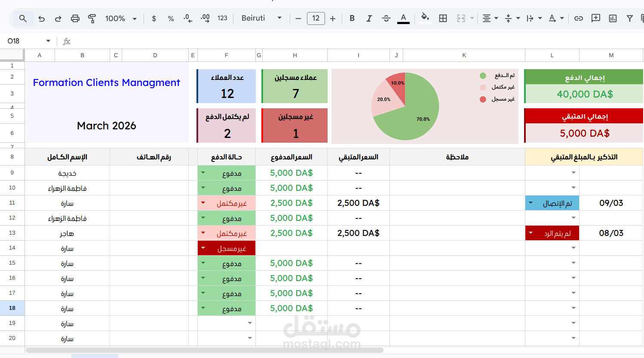Open more number formats (123)
This screenshot has width=644, height=358.
(222, 18)
